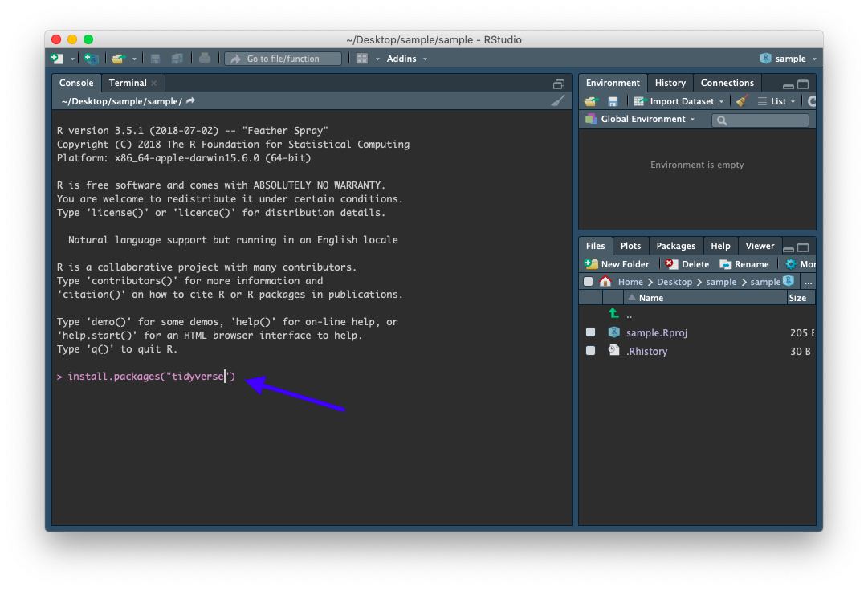Switch to the Console tab

pyautogui.click(x=76, y=83)
